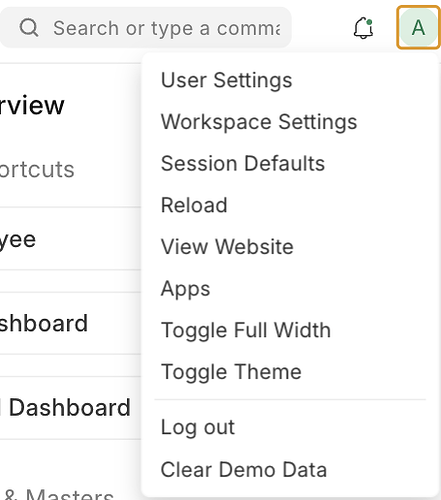
Task: Focus the 'Search or type a command' field
Action: 145,28
